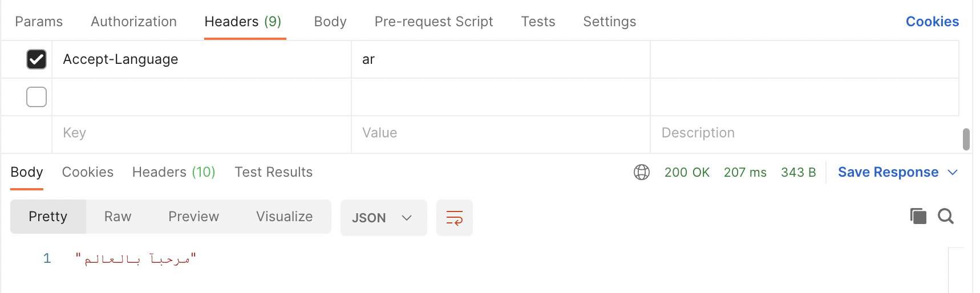980x293 pixels.
Task: Toggle word wrap for response
Action: [454, 218]
